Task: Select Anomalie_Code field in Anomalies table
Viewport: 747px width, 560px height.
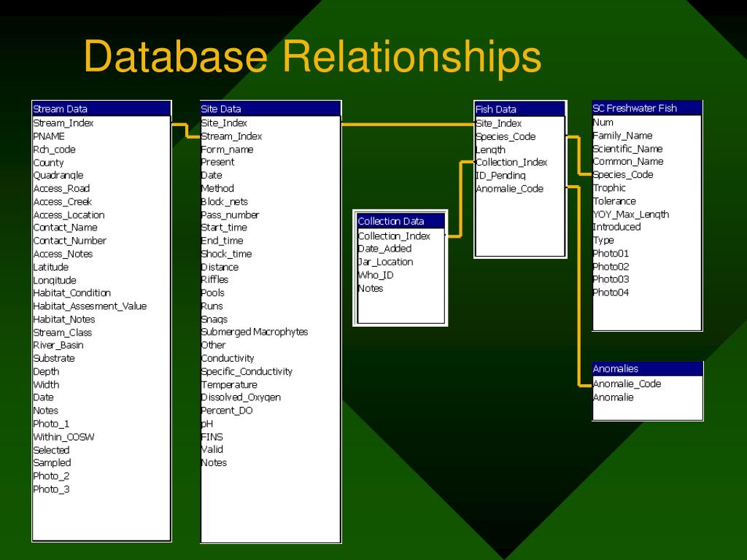Action: click(x=627, y=384)
